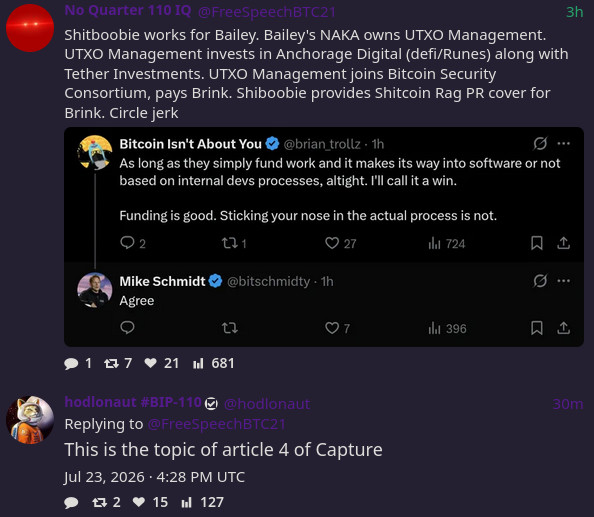The image size is (594, 517).
Task: Bookmark the Mike Schmidt quoted tweet
Action: 536,328
